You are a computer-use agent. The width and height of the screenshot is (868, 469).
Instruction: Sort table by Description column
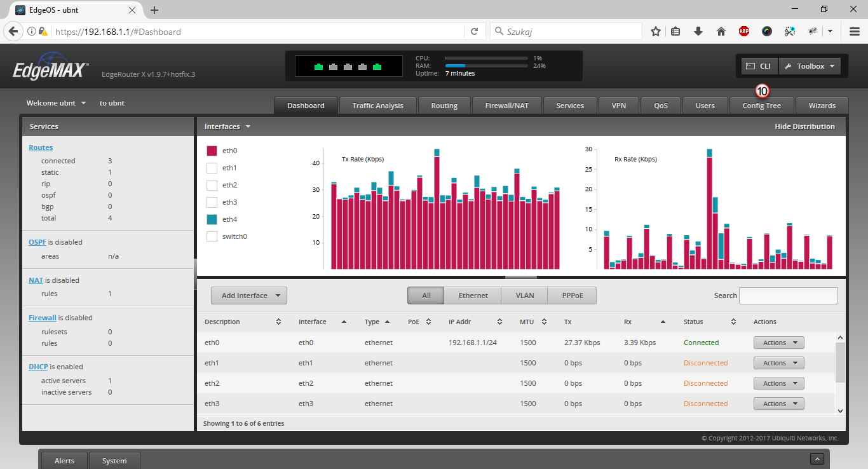tap(243, 322)
